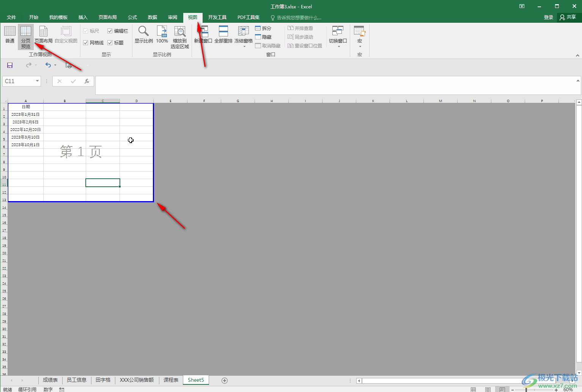Click 缩放到选定区域 zoom to selection
The width and height of the screenshot is (582, 392).
[180, 37]
